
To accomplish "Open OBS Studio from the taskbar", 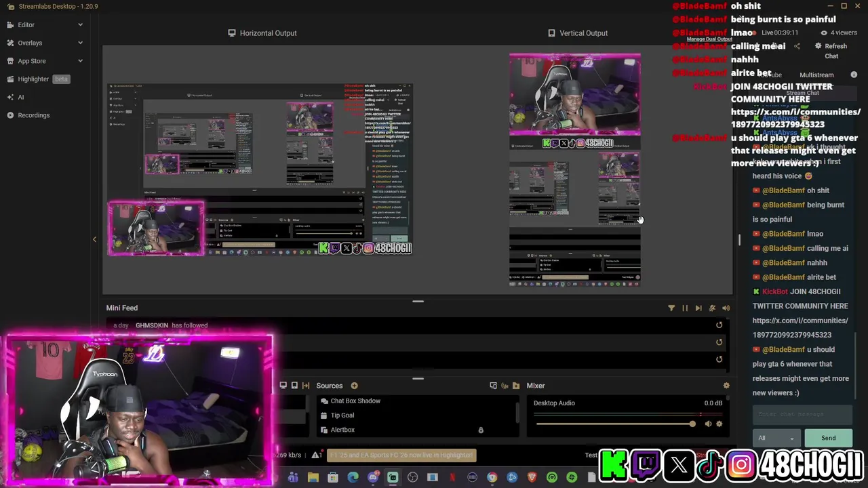I will (x=412, y=478).
